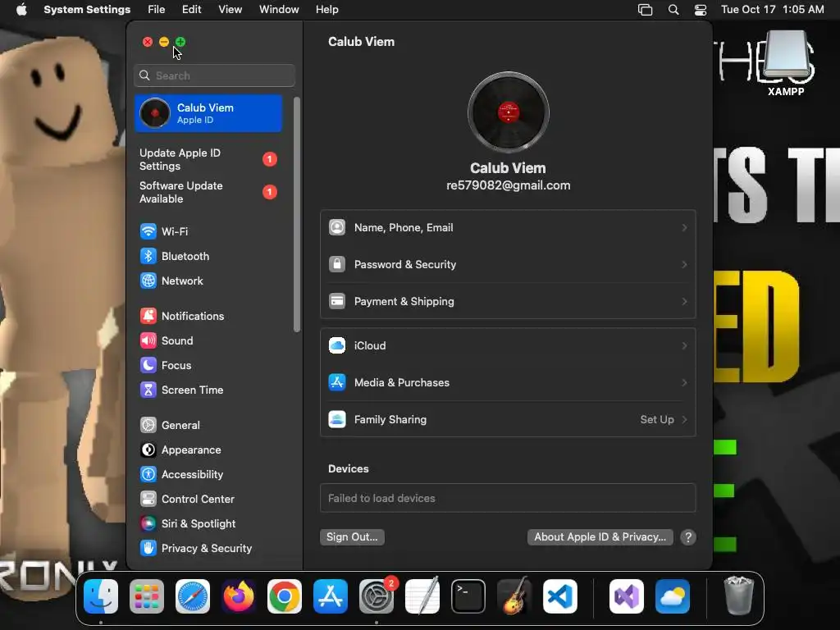The height and width of the screenshot is (630, 840).
Task: Open Stage Manager menu bar icon
Action: [645, 10]
